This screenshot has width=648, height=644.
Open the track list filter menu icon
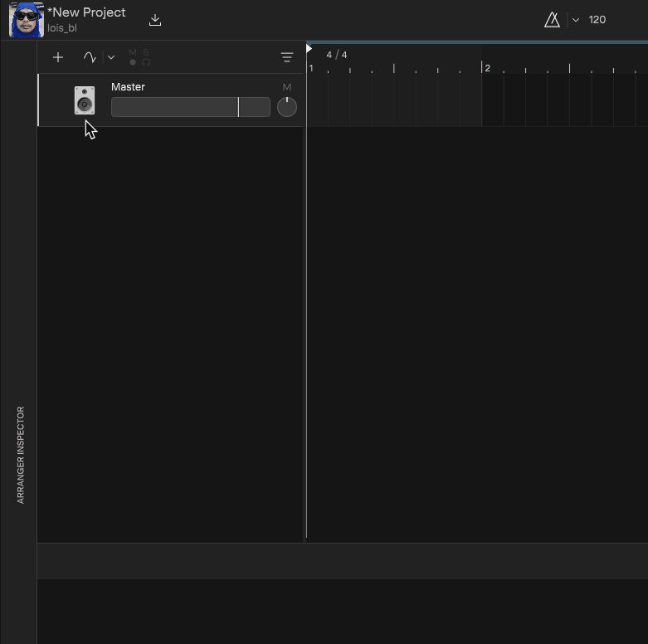[287, 57]
